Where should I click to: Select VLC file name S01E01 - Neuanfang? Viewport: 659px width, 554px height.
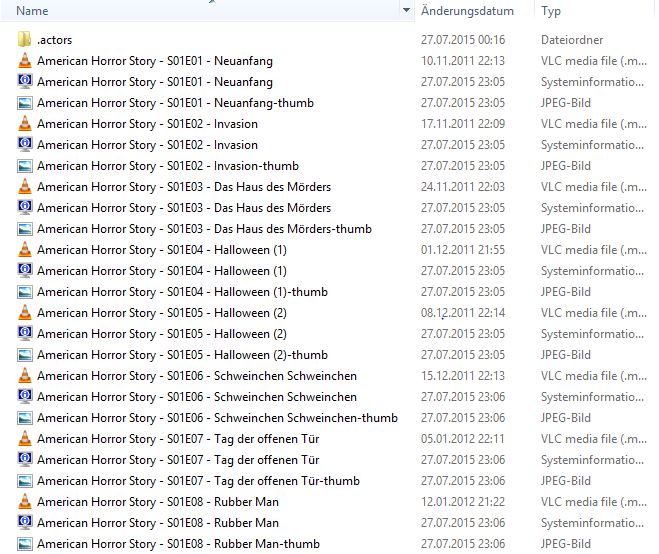pos(155,61)
